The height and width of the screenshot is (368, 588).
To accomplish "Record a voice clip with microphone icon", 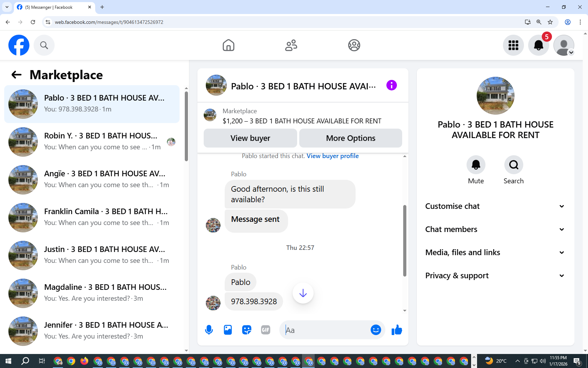I will point(209,330).
